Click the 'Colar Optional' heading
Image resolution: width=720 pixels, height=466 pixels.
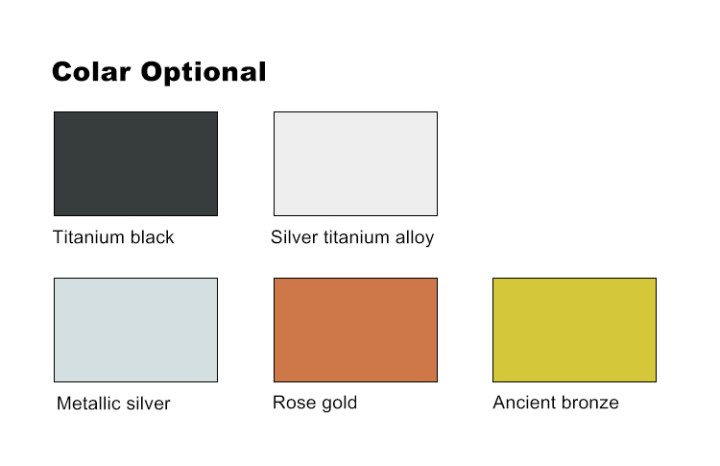click(159, 72)
